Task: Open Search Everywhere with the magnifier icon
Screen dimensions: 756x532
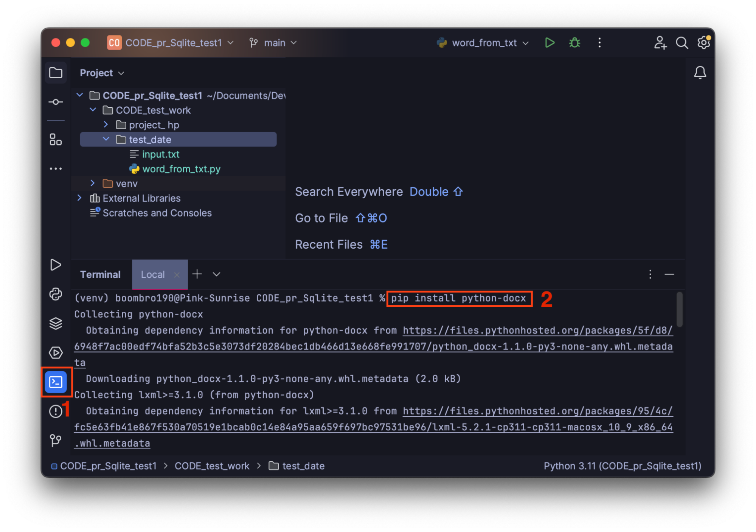Action: [682, 42]
